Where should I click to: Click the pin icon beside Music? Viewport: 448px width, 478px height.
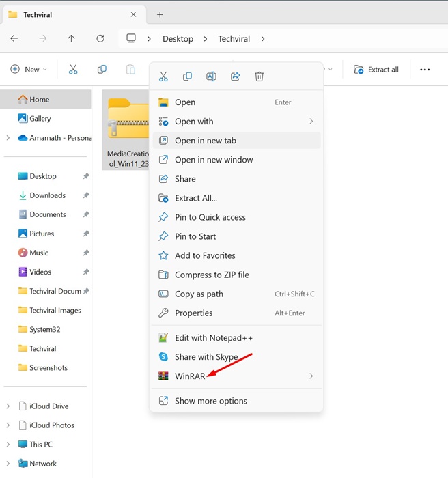click(86, 253)
